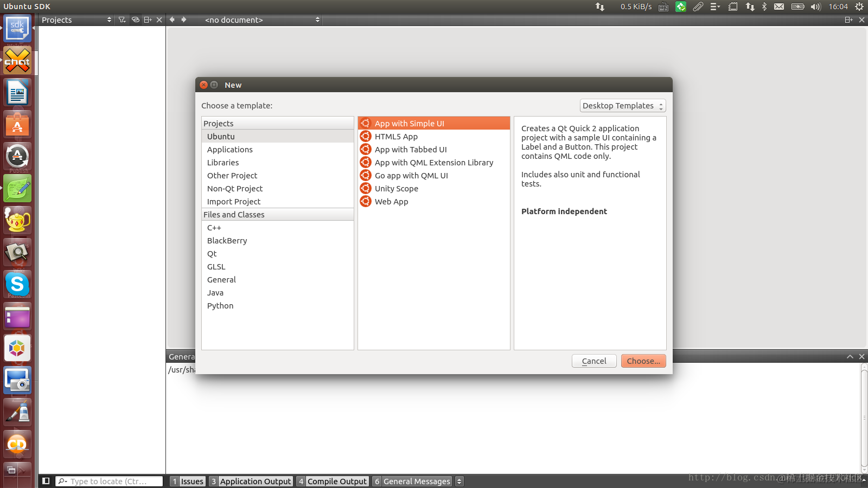868x488 pixels.
Task: Select BlackBerry under Files and Classes
Action: [278, 241]
